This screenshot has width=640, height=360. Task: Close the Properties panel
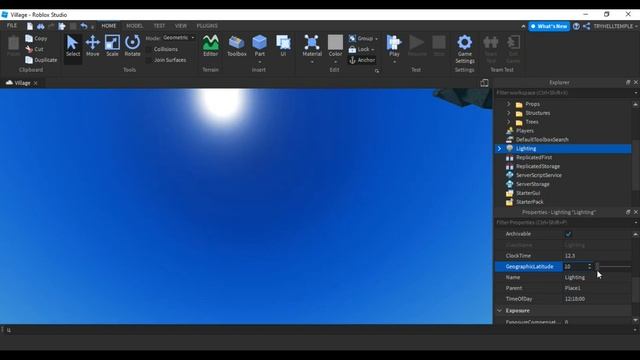click(636, 212)
